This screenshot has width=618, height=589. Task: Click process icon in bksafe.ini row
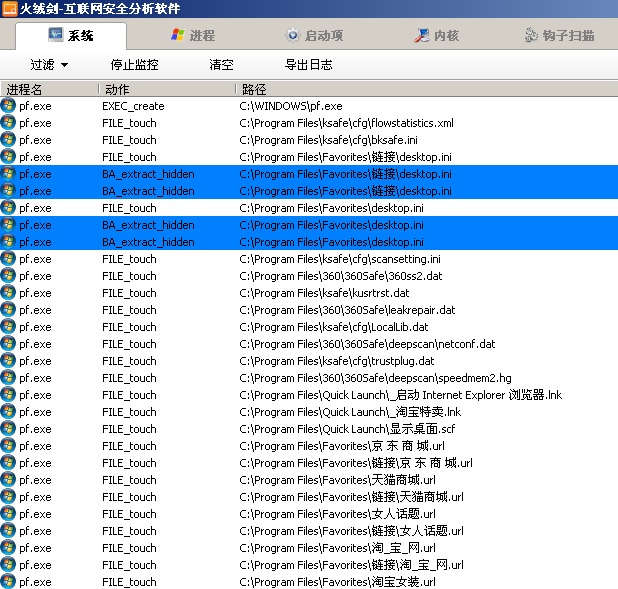(8, 140)
